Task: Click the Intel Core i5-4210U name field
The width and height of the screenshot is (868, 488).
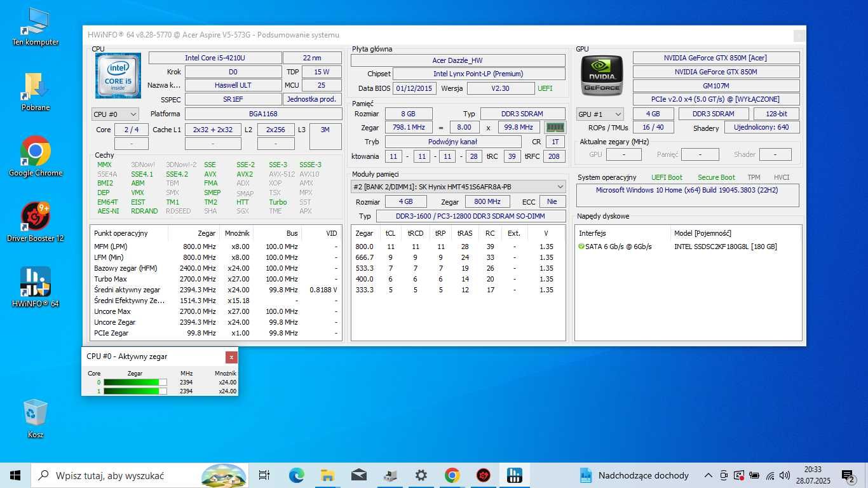Action: click(215, 58)
